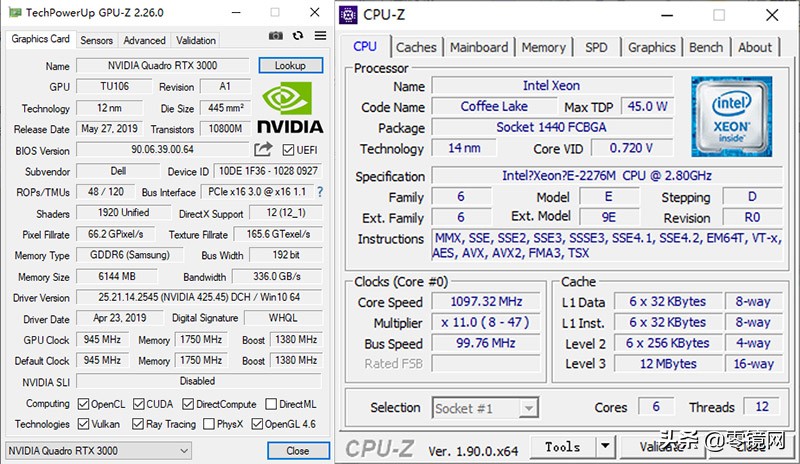Toggle the UEFI checkbox

tap(288, 150)
